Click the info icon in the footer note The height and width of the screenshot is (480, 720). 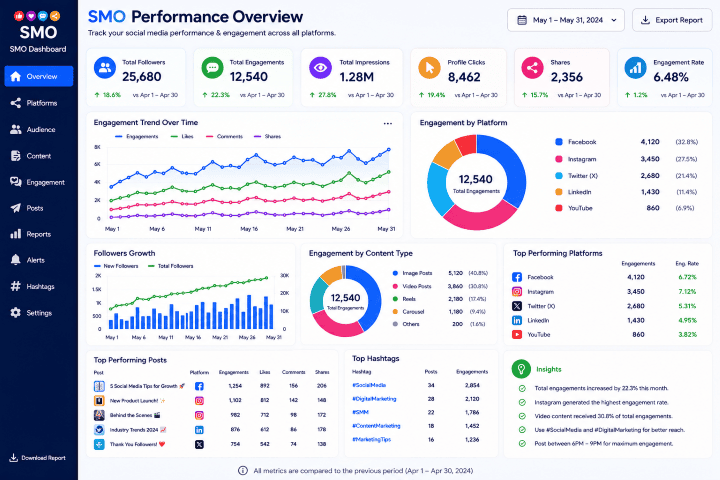[242, 470]
